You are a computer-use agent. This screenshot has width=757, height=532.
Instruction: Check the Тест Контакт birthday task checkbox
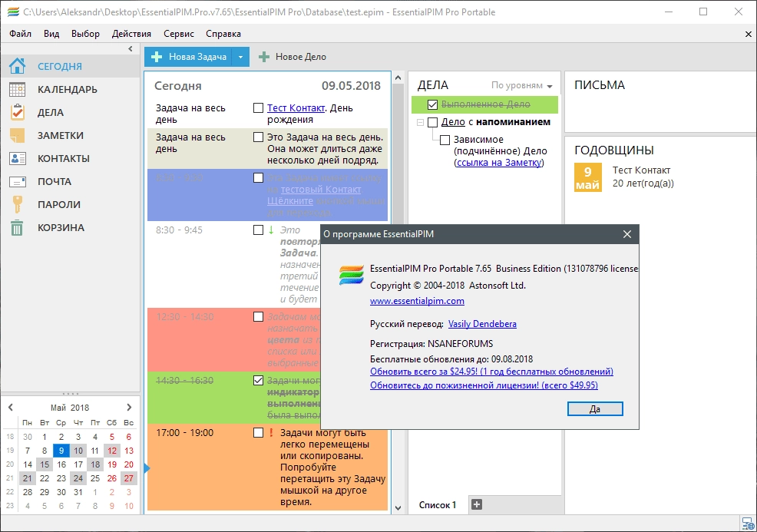(258, 108)
